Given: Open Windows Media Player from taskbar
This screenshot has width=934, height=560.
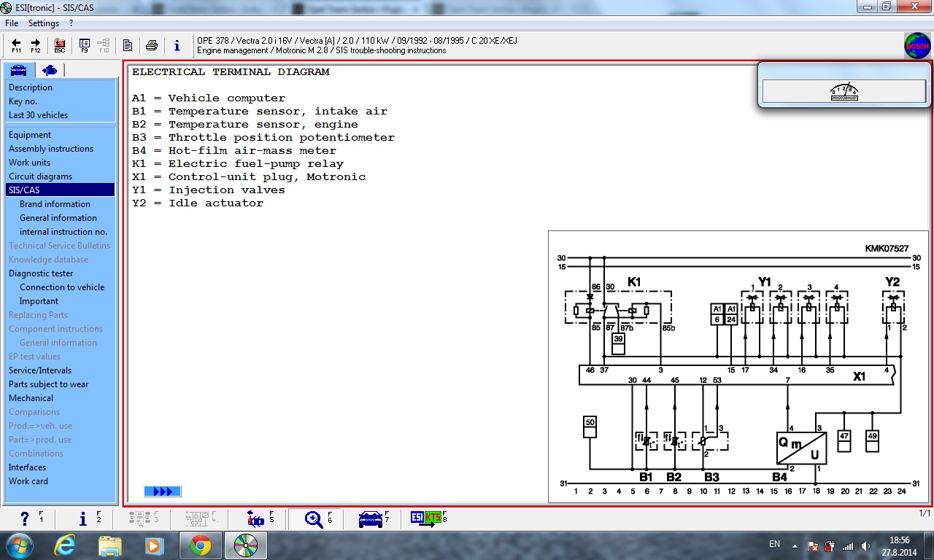Looking at the screenshot, I should (154, 545).
